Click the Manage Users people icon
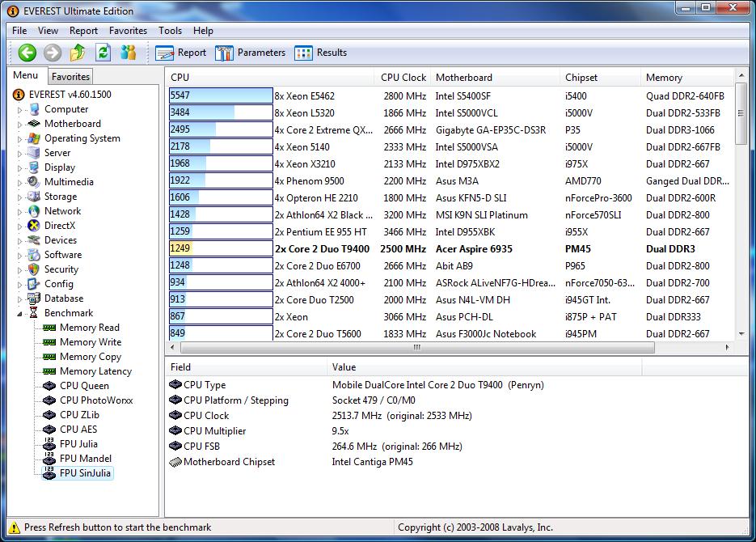Screen dimensions: 756x542 (129, 53)
